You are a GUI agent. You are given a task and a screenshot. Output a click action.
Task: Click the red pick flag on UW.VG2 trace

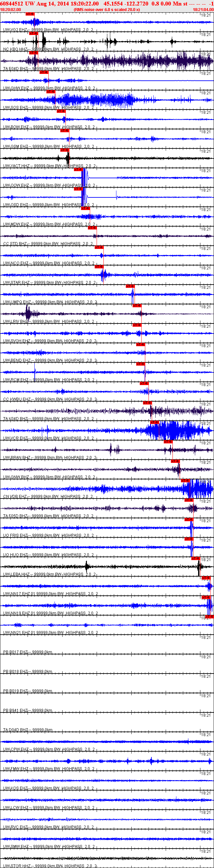(30, 14)
